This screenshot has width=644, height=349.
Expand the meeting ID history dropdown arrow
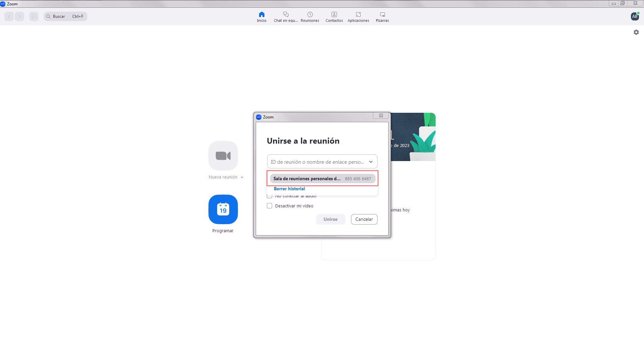[x=371, y=162]
